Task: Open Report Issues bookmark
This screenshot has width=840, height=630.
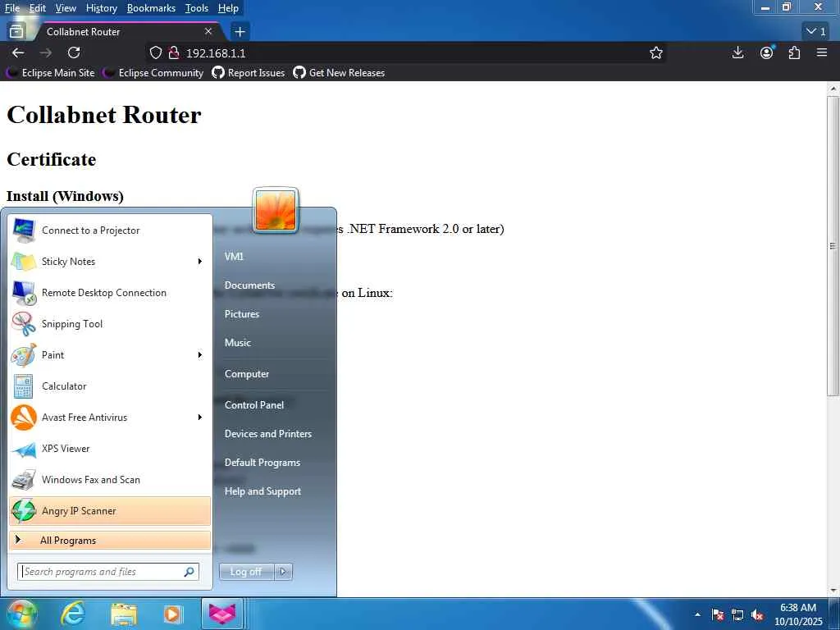Action: coord(249,73)
